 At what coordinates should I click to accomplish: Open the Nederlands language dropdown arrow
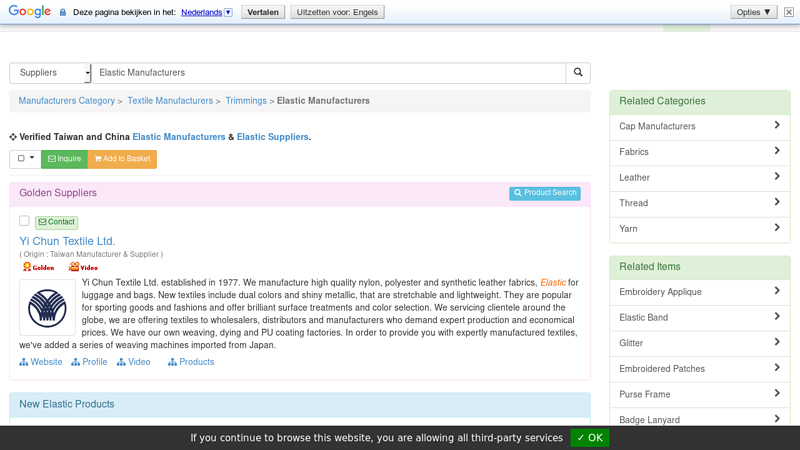229,12
